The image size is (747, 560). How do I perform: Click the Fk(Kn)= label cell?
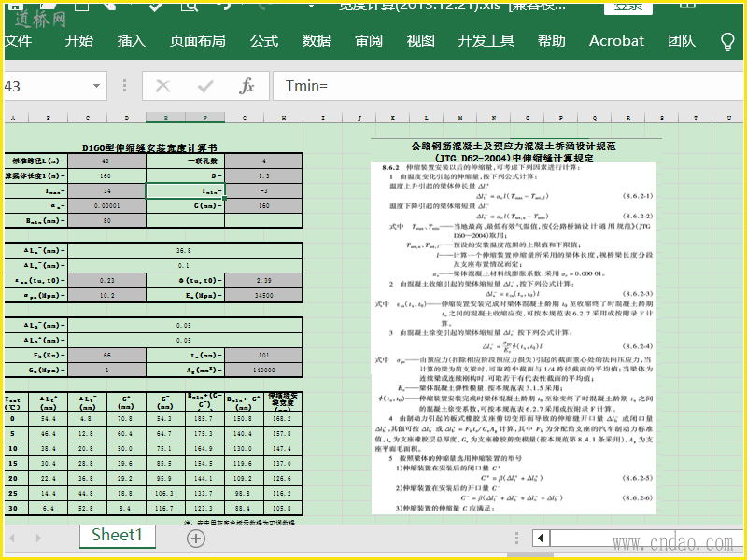coord(35,355)
